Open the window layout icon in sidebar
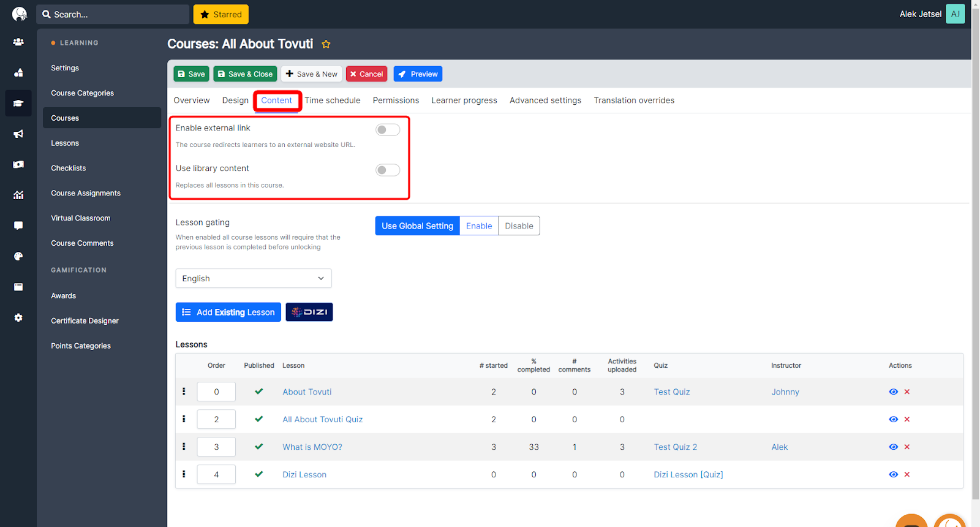The image size is (980, 527). (x=18, y=287)
